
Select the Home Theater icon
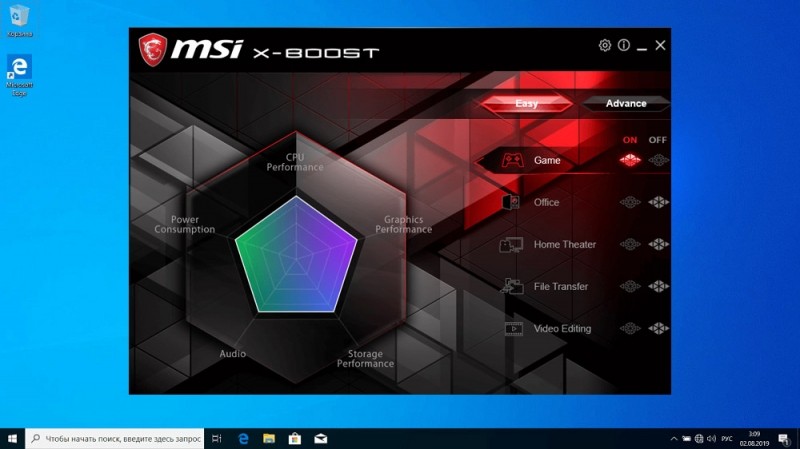pyautogui.click(x=511, y=244)
